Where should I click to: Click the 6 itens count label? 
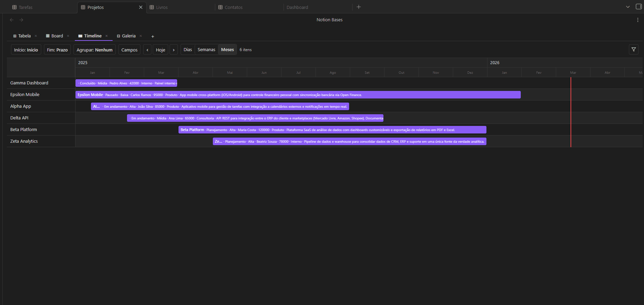tap(245, 50)
